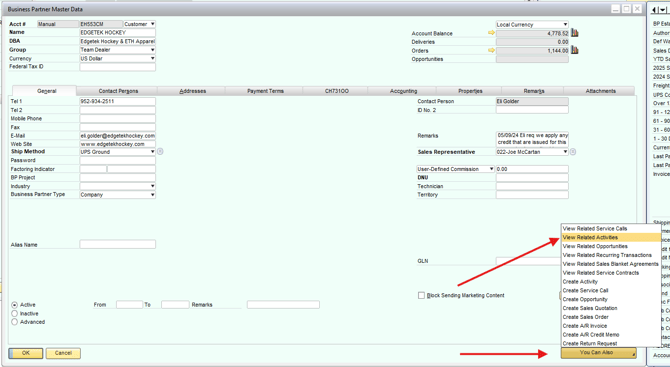Expand the Group dropdown Team Dealer
Screen dimensions: 670x367
click(x=118, y=50)
